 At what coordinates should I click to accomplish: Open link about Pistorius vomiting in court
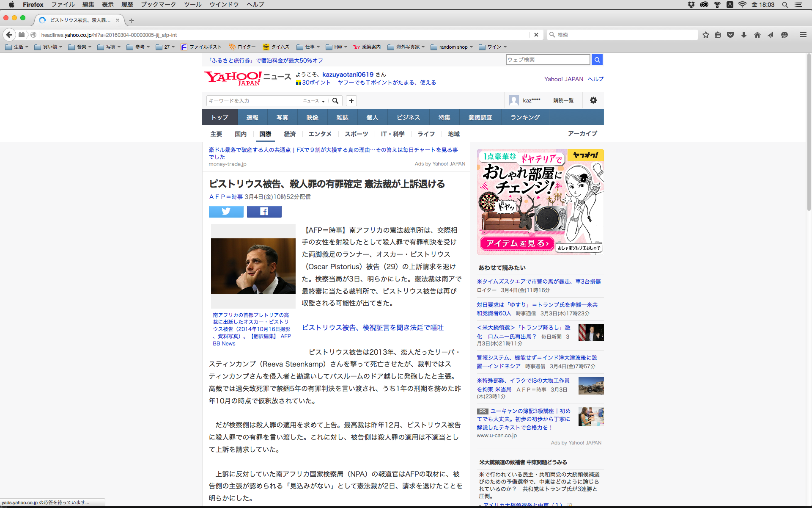373,327
